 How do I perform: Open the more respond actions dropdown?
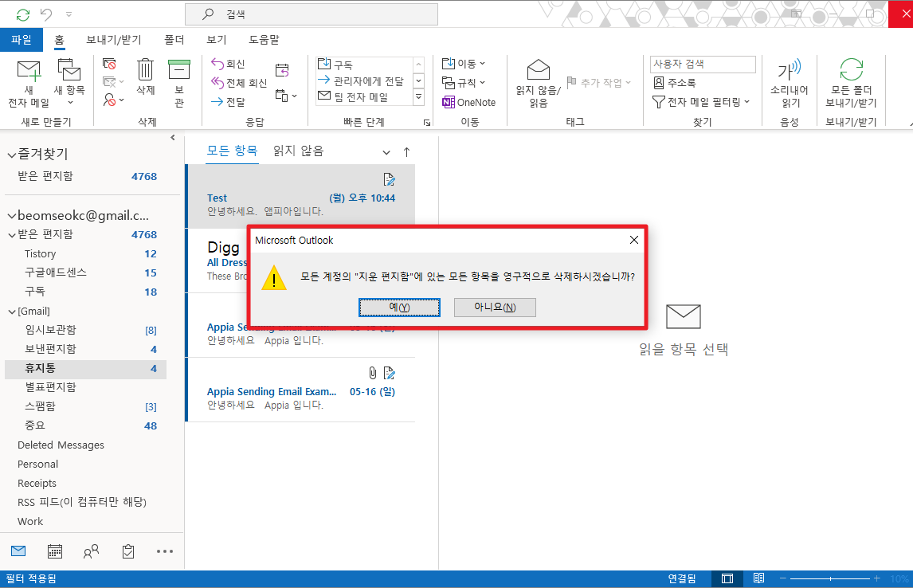click(x=286, y=96)
